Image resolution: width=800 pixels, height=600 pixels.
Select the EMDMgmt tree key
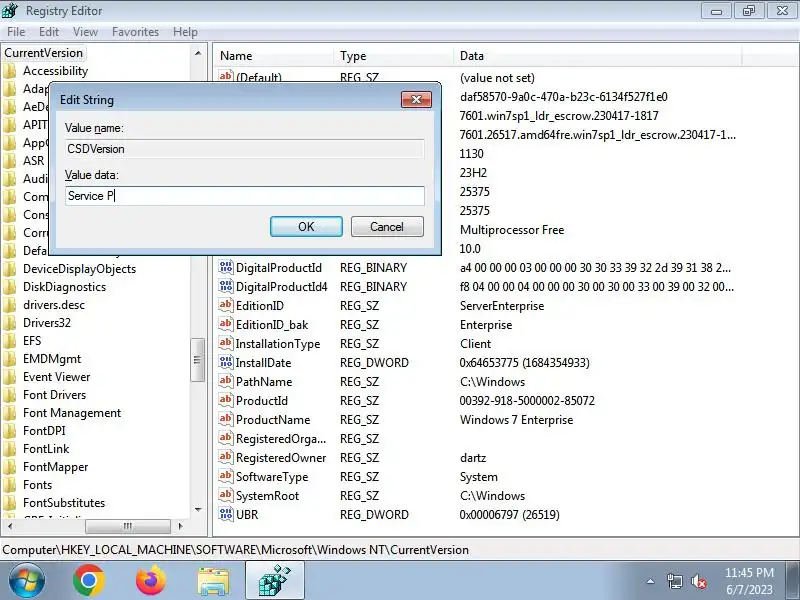click(x=52, y=359)
